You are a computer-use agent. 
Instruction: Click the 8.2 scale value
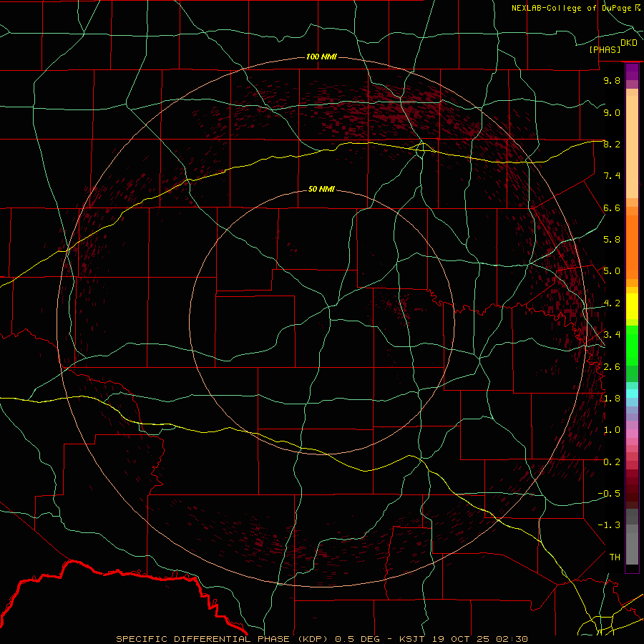[x=612, y=144]
